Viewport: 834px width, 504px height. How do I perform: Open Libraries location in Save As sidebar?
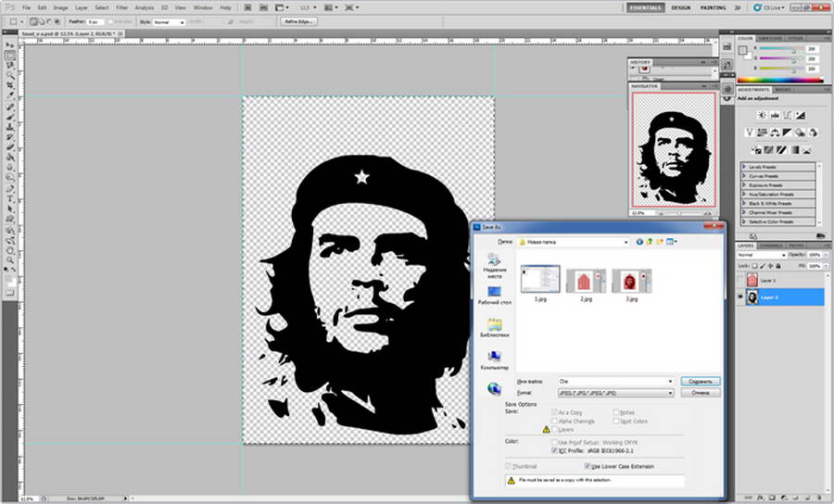pos(494,328)
